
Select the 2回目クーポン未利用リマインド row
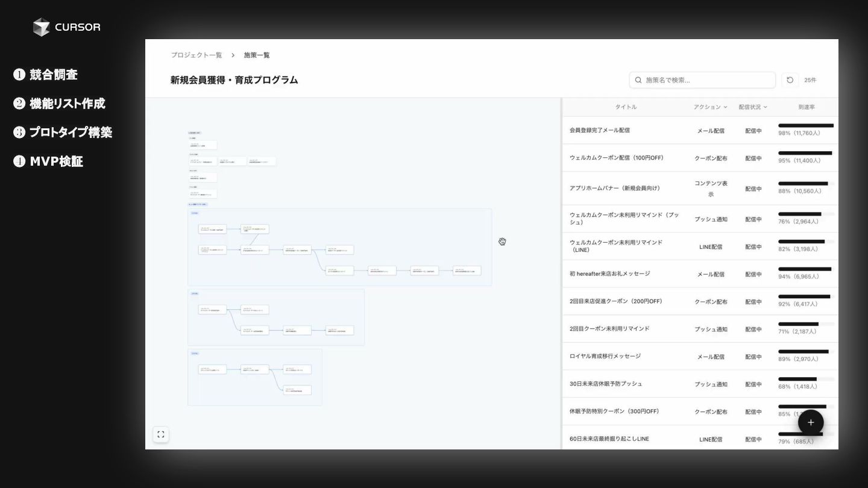click(x=700, y=329)
